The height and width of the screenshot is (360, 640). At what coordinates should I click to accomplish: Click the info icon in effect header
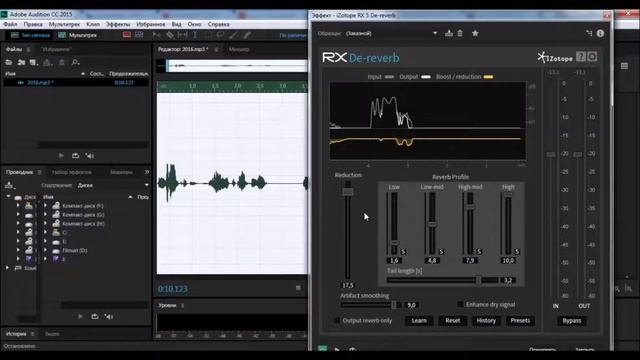[600, 33]
